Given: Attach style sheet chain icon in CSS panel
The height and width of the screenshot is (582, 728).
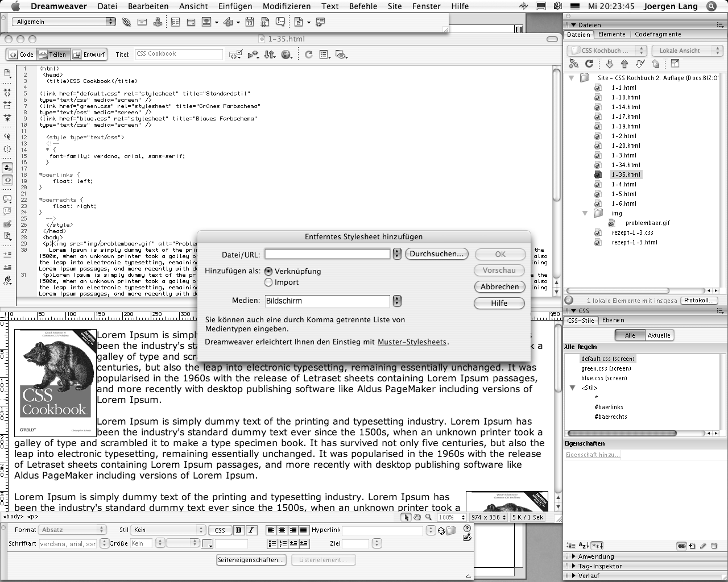Looking at the screenshot, I should [681, 546].
